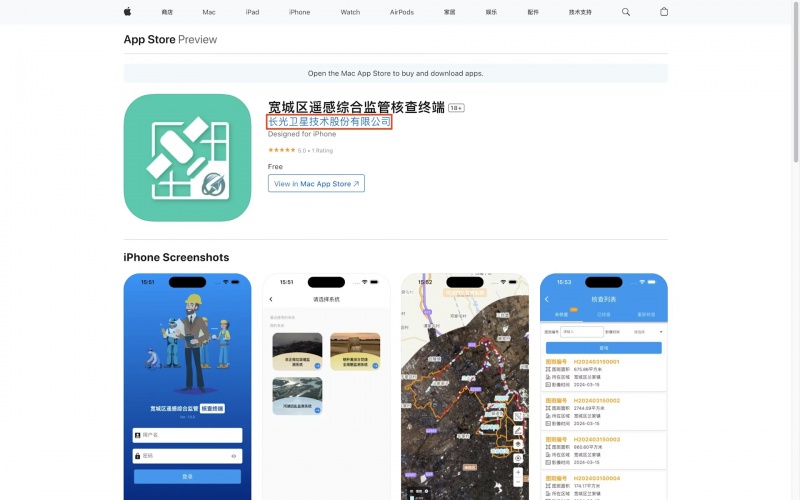
Task: Open the satellite map screenshot thumbnail
Action: [465, 386]
